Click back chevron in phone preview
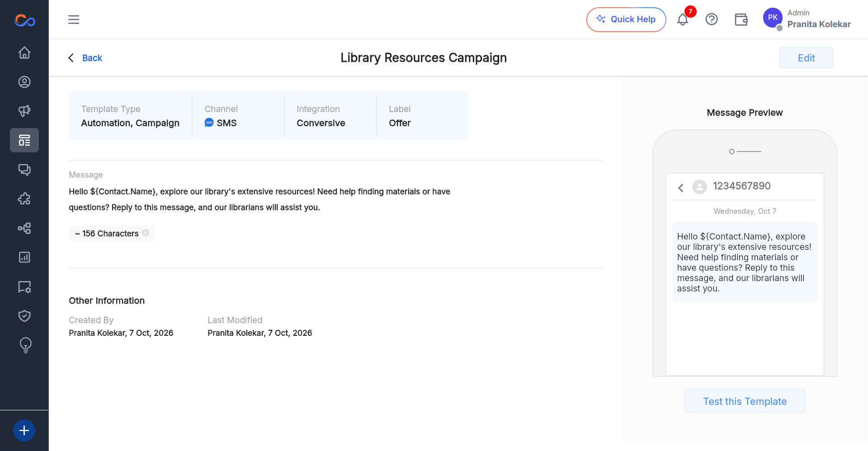This screenshot has width=868, height=451. tap(681, 188)
